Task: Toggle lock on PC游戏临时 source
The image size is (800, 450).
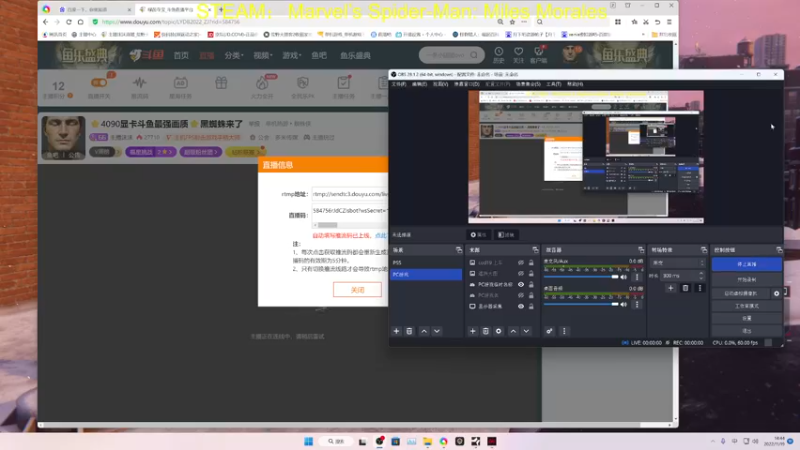Action: [531, 284]
